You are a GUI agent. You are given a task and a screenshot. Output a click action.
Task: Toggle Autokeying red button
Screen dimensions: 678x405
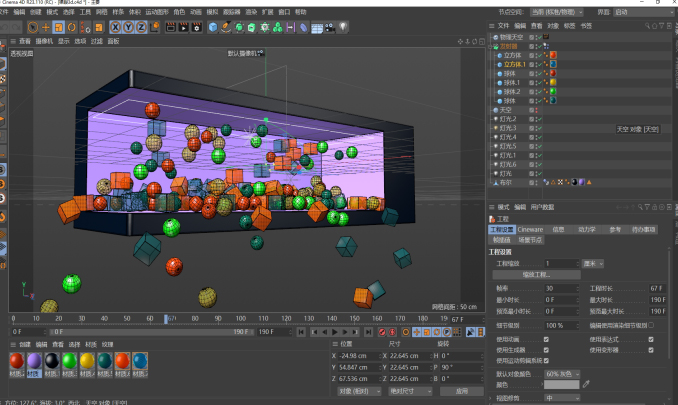393,332
